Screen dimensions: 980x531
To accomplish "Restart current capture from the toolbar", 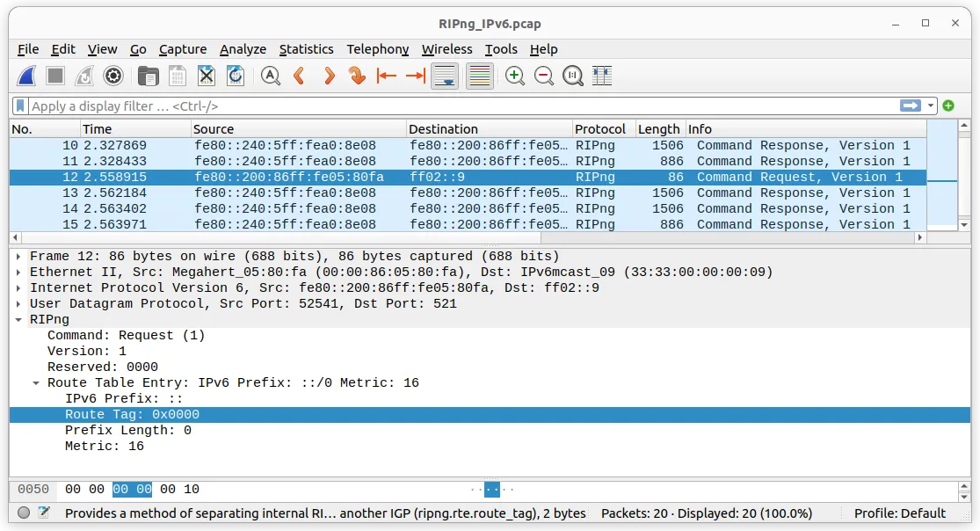I will tap(84, 76).
